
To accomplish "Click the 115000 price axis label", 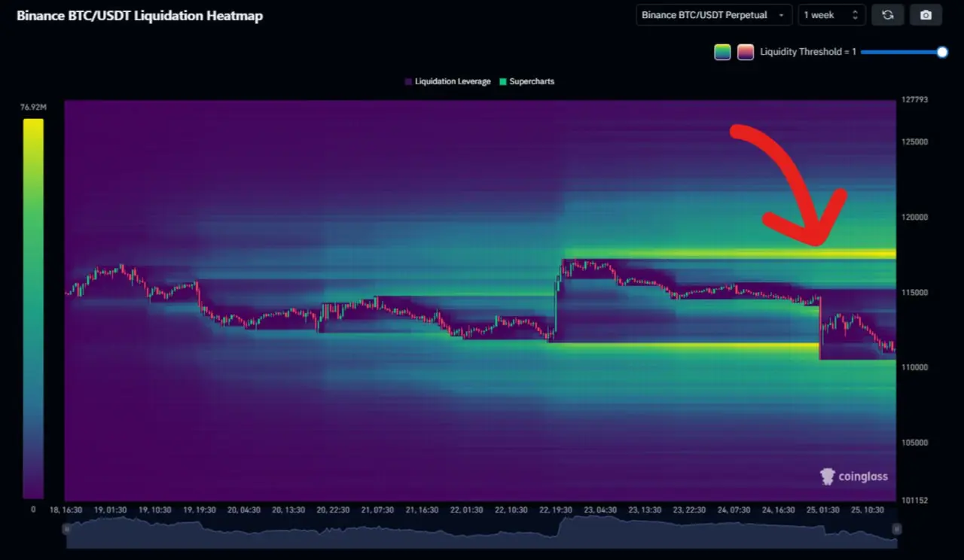I will coord(914,292).
